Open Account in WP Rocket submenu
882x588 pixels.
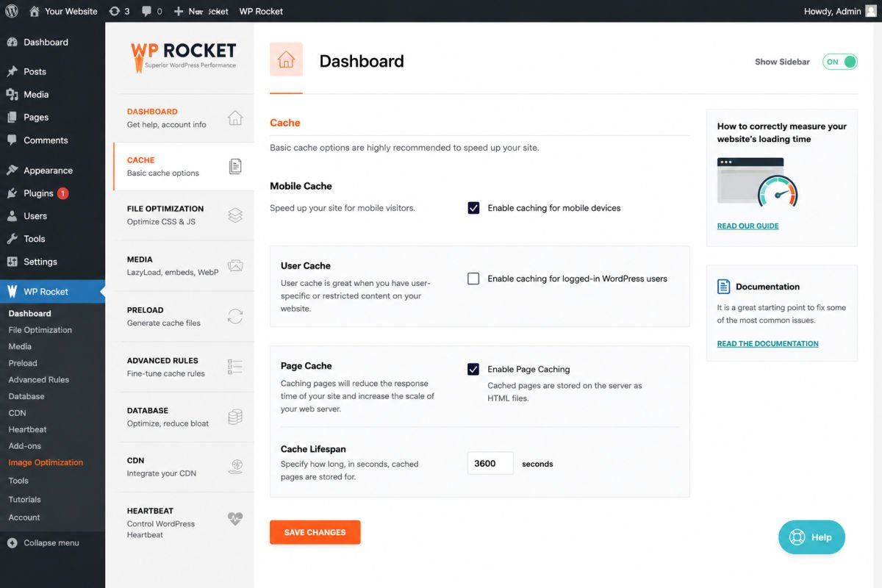point(24,517)
